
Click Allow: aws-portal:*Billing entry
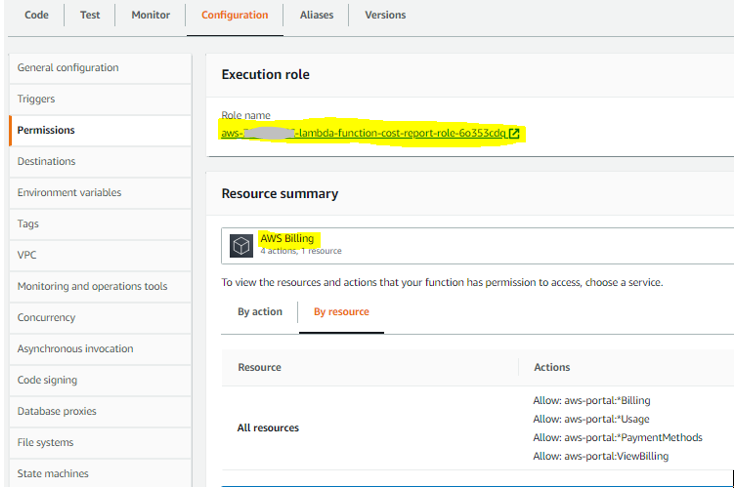tap(592, 401)
